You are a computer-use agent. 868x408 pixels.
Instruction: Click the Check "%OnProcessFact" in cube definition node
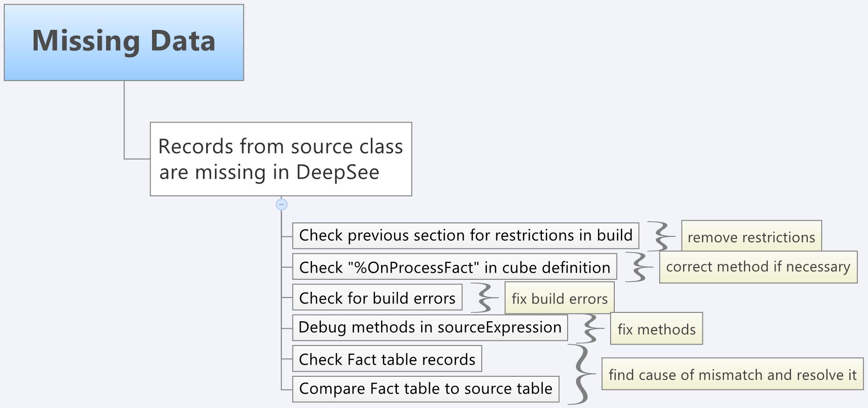454,267
